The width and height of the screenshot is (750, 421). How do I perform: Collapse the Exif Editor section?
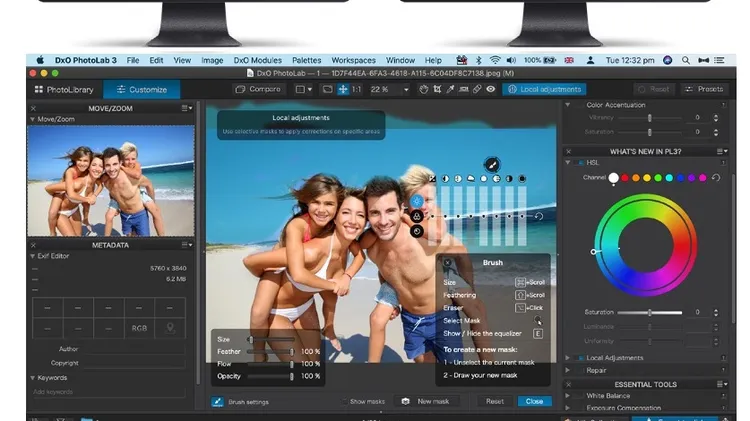pyautogui.click(x=33, y=256)
